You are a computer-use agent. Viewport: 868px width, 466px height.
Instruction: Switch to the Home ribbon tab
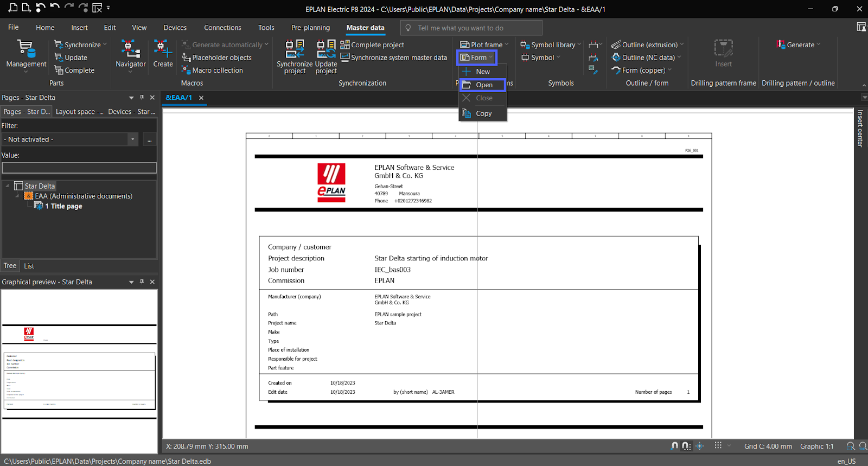[45, 28]
